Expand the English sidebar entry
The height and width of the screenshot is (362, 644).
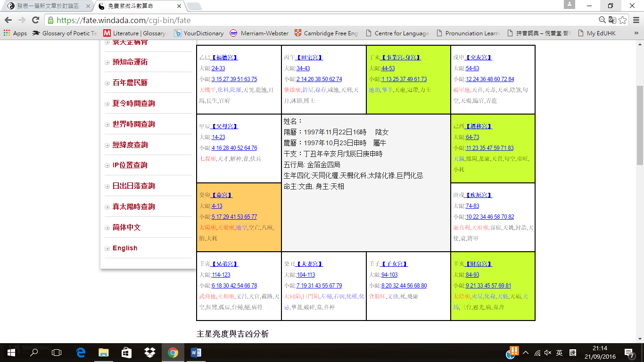124,248
